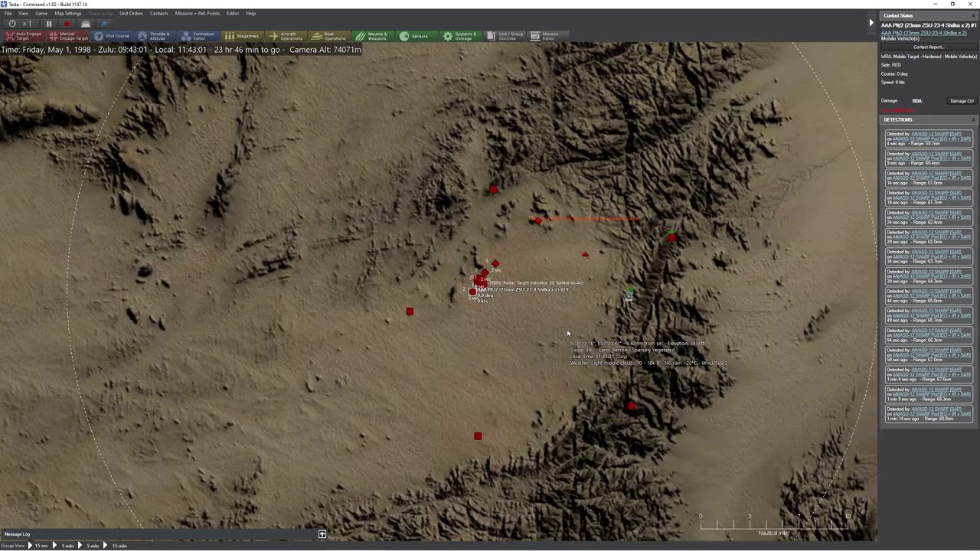This screenshot has width=980, height=551.
Task: Click the Group View label
Action: (x=14, y=546)
